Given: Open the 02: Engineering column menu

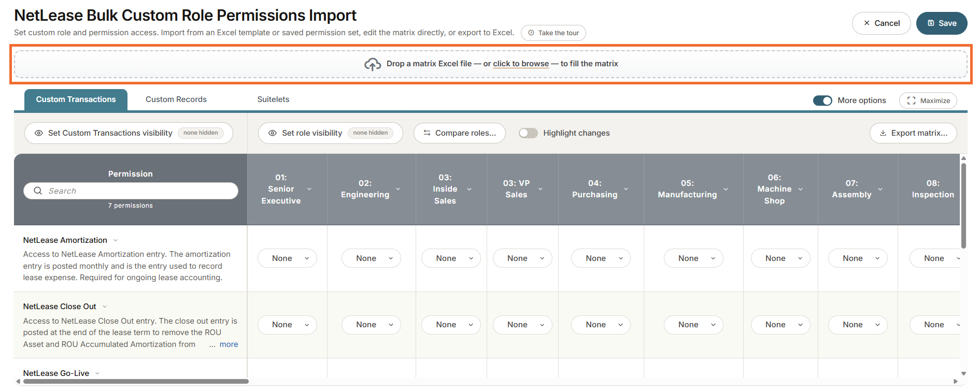Looking at the screenshot, I should [398, 189].
